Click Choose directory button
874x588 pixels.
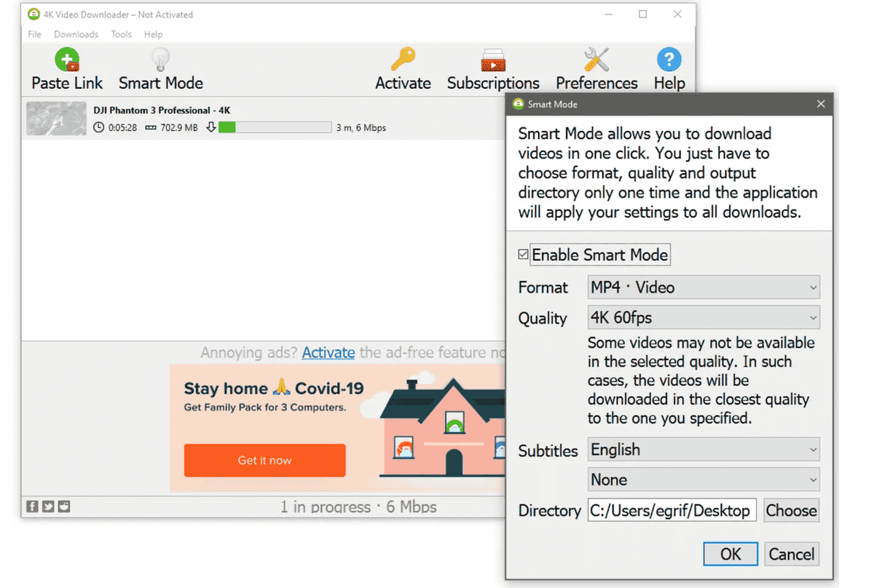tap(791, 510)
